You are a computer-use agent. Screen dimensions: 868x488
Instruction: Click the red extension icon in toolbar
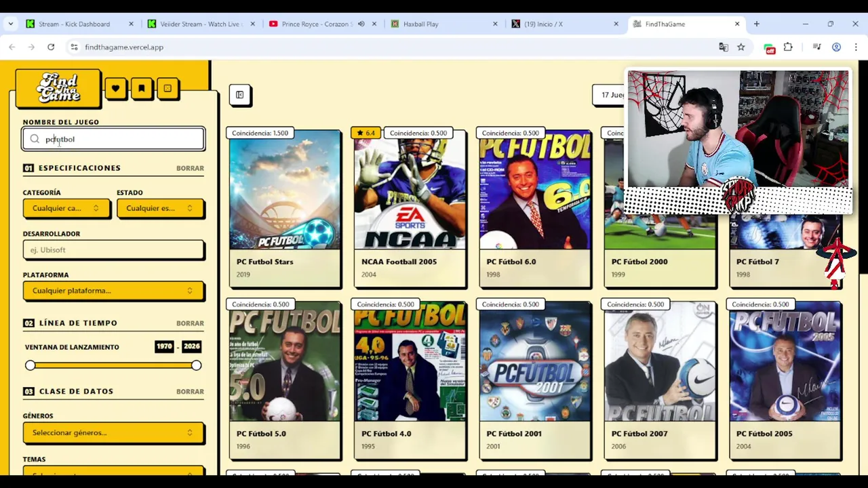[770, 47]
